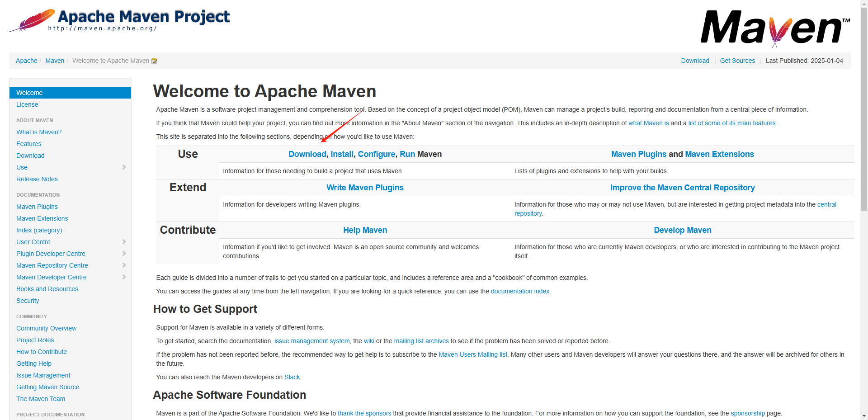Click the documentation index link

coord(520,291)
